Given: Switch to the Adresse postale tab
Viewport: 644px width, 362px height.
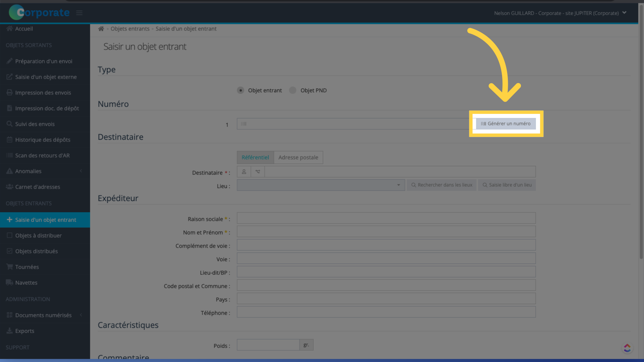Looking at the screenshot, I should tap(299, 157).
